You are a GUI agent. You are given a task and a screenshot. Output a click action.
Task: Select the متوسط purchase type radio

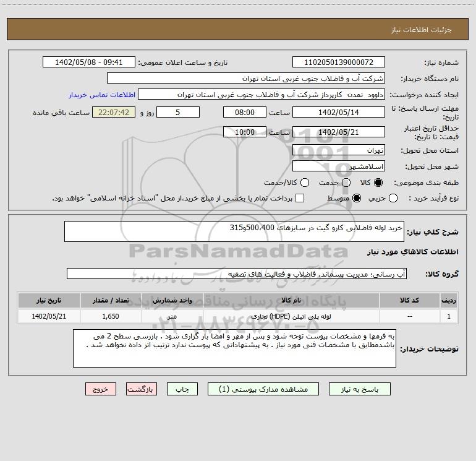click(x=357, y=198)
